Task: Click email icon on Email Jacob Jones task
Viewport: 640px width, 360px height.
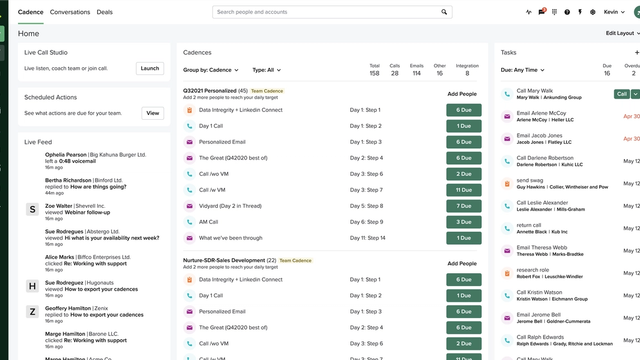Action: point(507,139)
